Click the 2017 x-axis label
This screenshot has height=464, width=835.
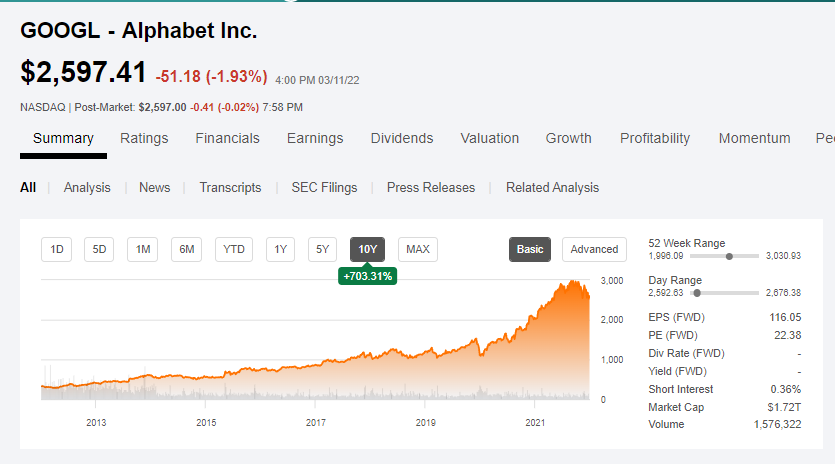point(316,423)
